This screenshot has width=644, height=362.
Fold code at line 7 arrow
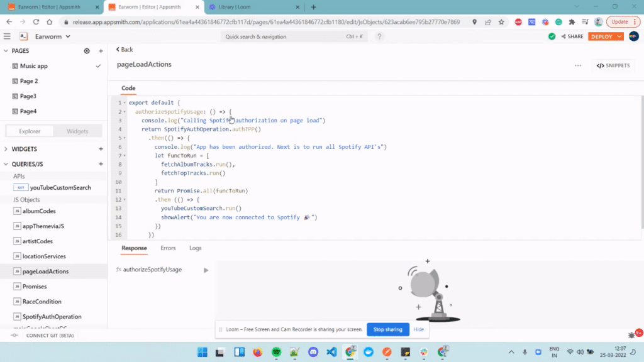125,156
